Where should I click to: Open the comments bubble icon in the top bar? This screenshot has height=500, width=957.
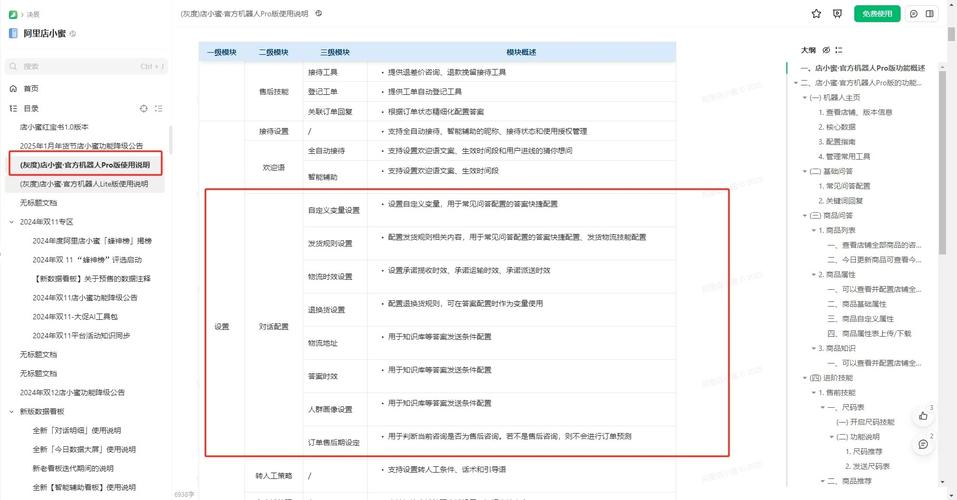click(x=914, y=13)
